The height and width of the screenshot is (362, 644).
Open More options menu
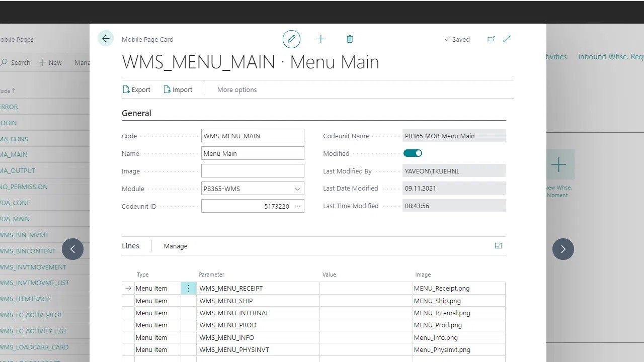[x=237, y=89]
